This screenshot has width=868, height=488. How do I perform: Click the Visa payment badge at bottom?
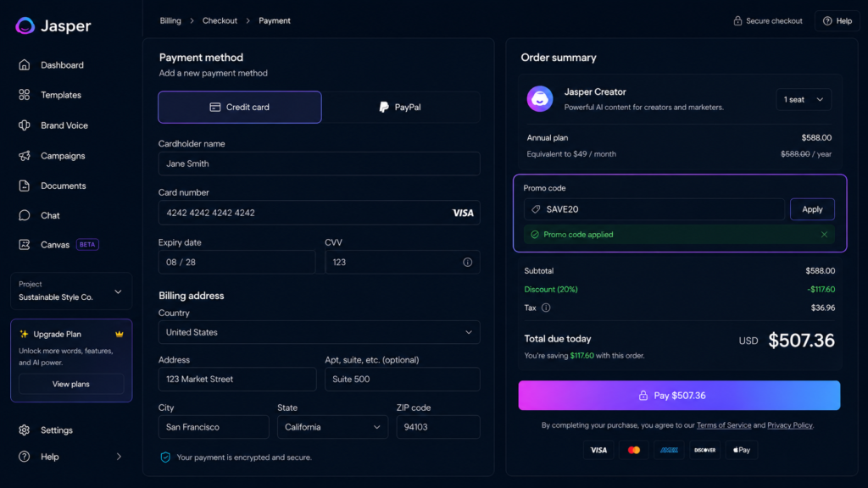coord(598,450)
